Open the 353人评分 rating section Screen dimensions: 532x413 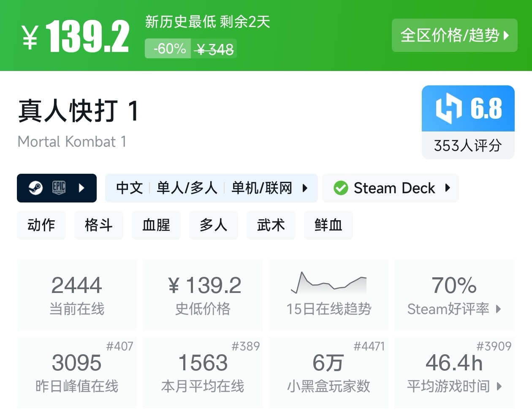[468, 145]
